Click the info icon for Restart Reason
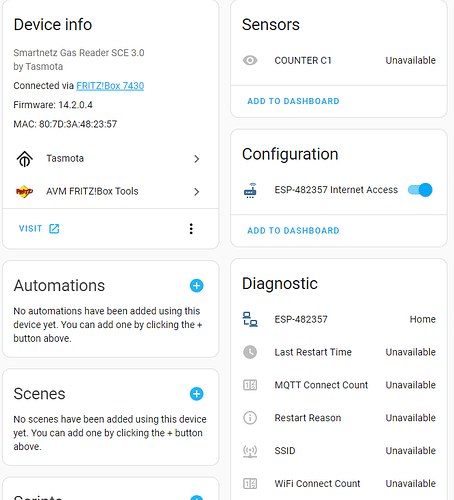Viewport: 454px width, 500px height. [x=250, y=418]
